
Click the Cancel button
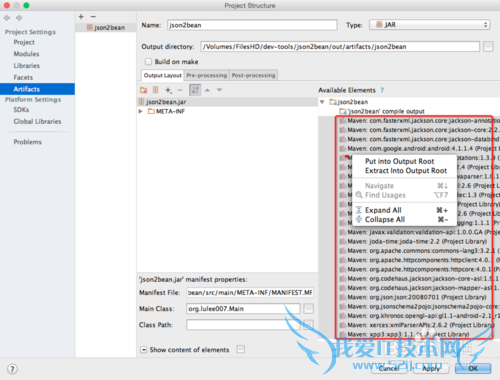pos(389,368)
